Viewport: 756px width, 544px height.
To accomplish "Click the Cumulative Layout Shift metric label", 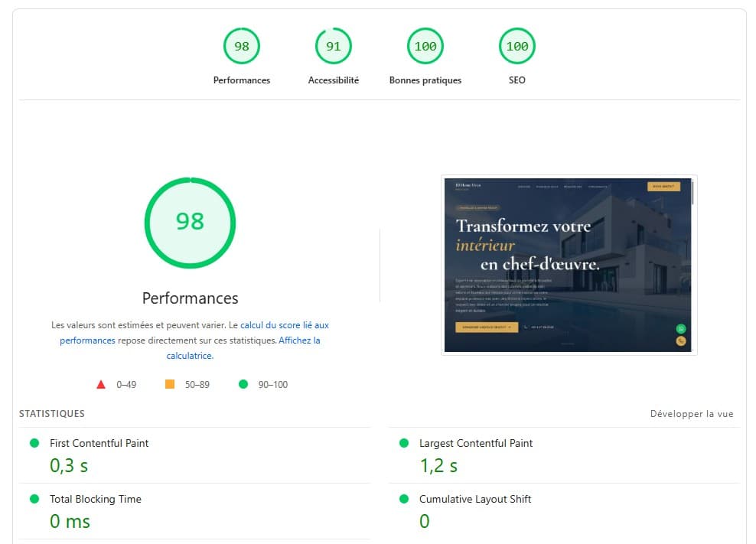I will (475, 499).
